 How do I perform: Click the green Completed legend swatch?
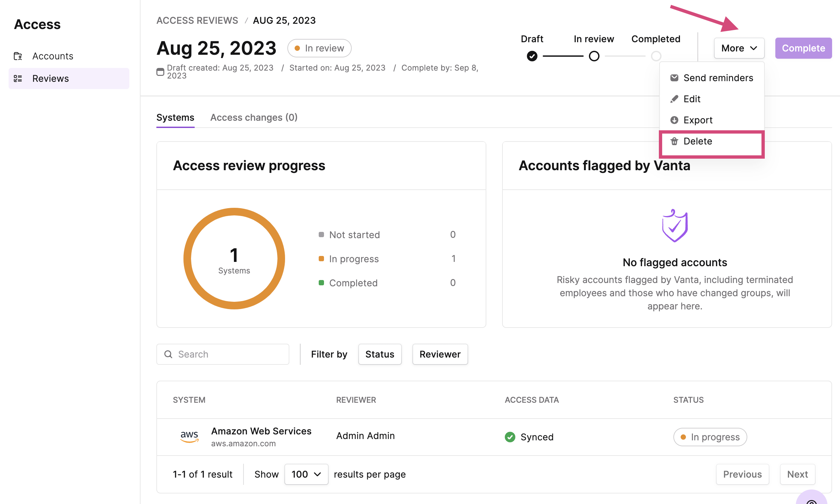[321, 283]
